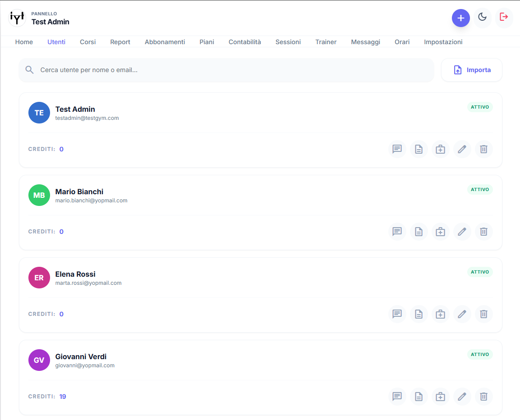Click the logout icon in the header
Screen dimensions: 520x420
pos(504,18)
